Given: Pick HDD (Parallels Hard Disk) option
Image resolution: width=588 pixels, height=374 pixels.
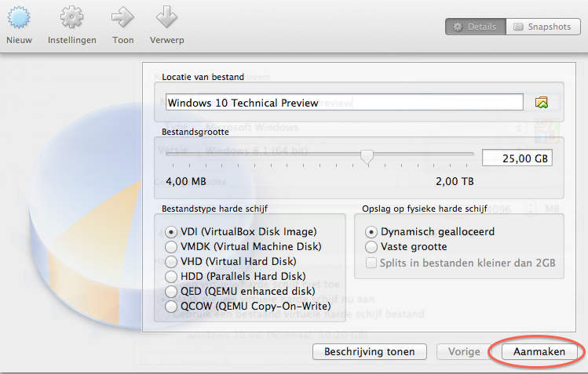Looking at the screenshot, I should click(x=171, y=277).
